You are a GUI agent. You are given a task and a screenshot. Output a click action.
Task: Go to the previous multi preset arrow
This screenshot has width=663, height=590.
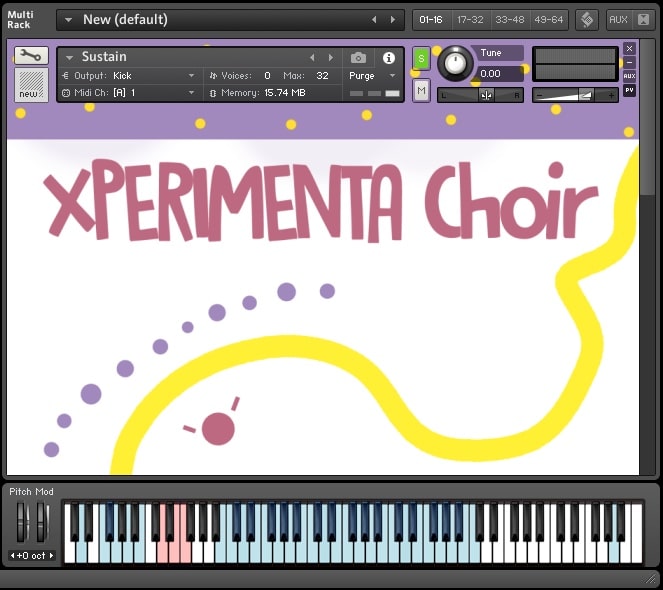point(375,19)
